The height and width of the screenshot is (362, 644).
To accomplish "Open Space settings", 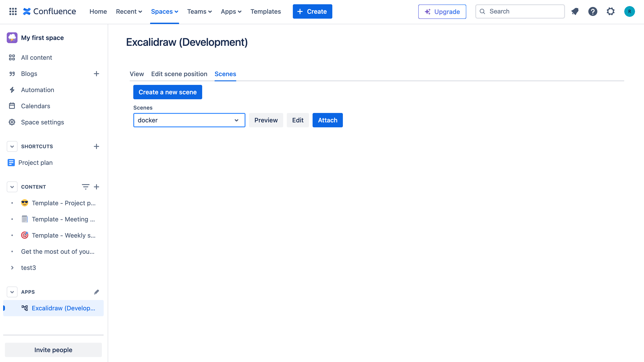I will click(53, 122).
